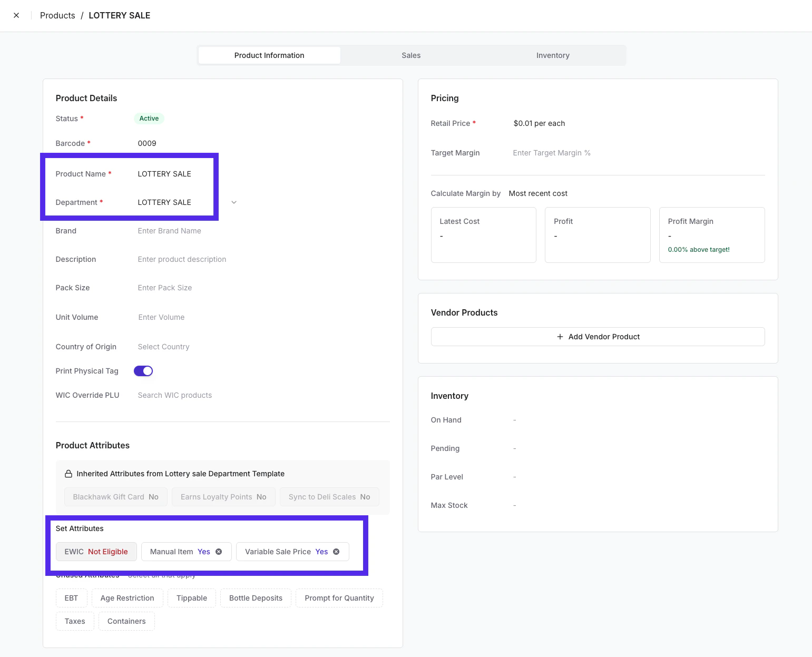Image resolution: width=812 pixels, height=657 pixels.
Task: Select the Tippable attribute chip
Action: point(192,598)
